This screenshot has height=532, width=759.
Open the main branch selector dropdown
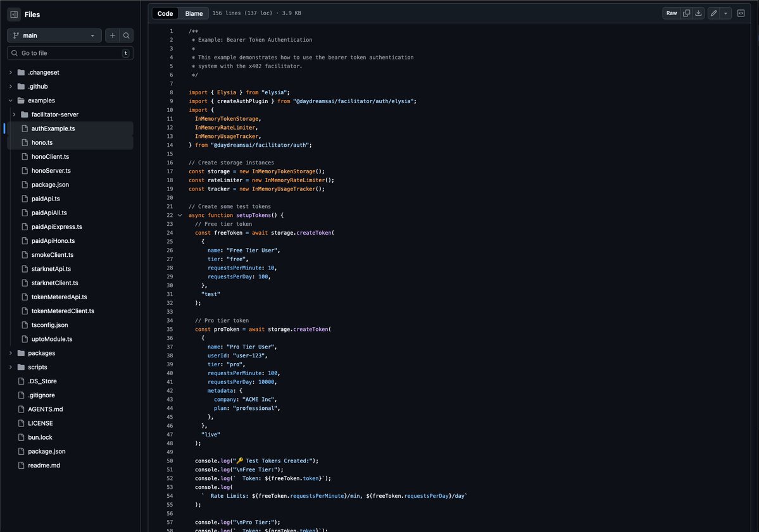tap(54, 35)
